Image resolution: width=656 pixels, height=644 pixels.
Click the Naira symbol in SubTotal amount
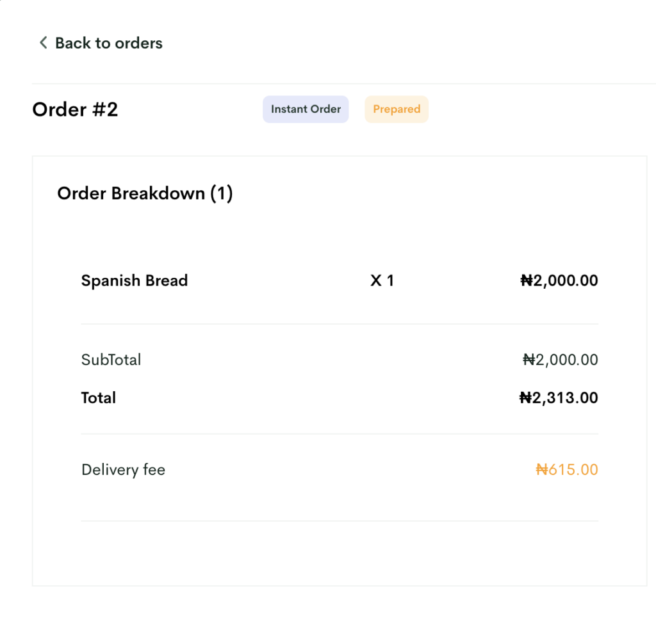(529, 360)
